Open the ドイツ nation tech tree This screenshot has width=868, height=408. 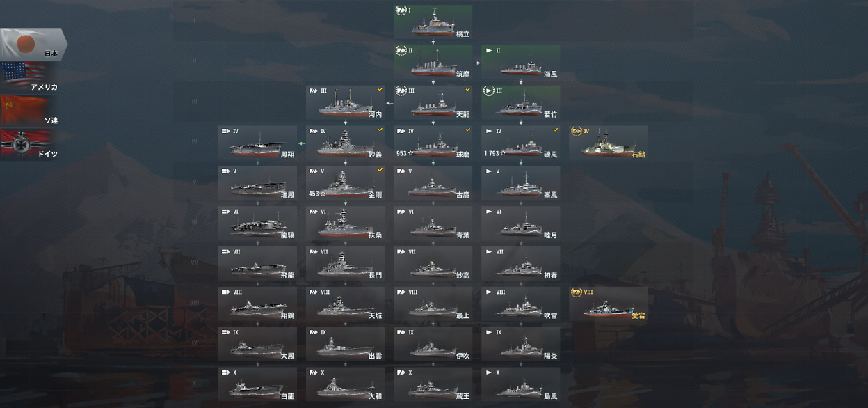31,145
